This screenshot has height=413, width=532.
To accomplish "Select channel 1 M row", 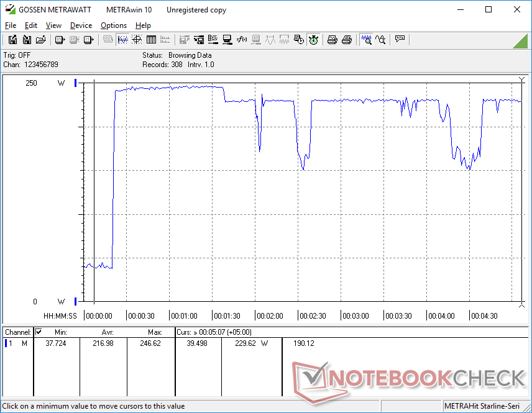I will [17, 343].
